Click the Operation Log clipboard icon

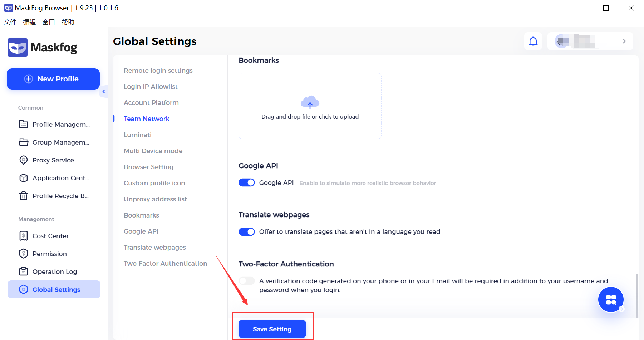click(x=24, y=271)
